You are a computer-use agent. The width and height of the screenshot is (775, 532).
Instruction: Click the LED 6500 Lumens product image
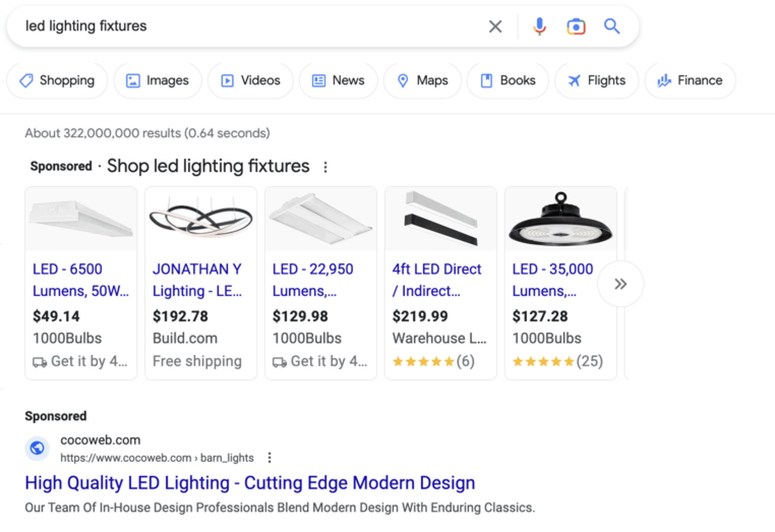point(81,219)
